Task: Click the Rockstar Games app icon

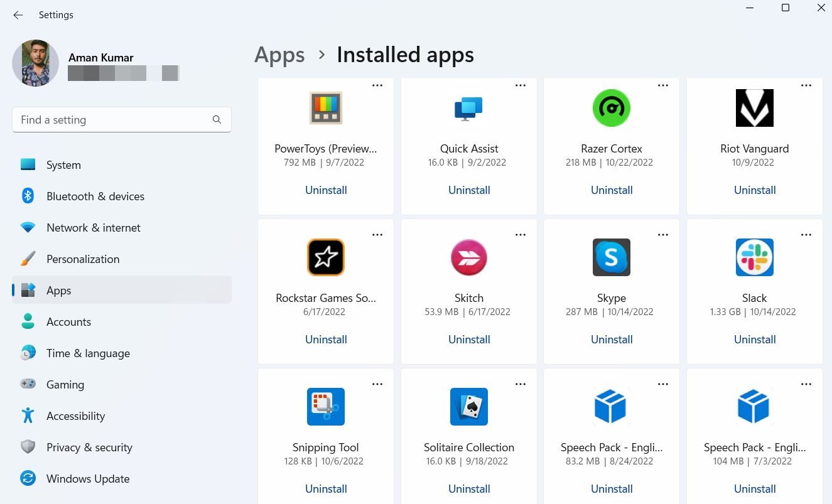Action: [x=326, y=257]
